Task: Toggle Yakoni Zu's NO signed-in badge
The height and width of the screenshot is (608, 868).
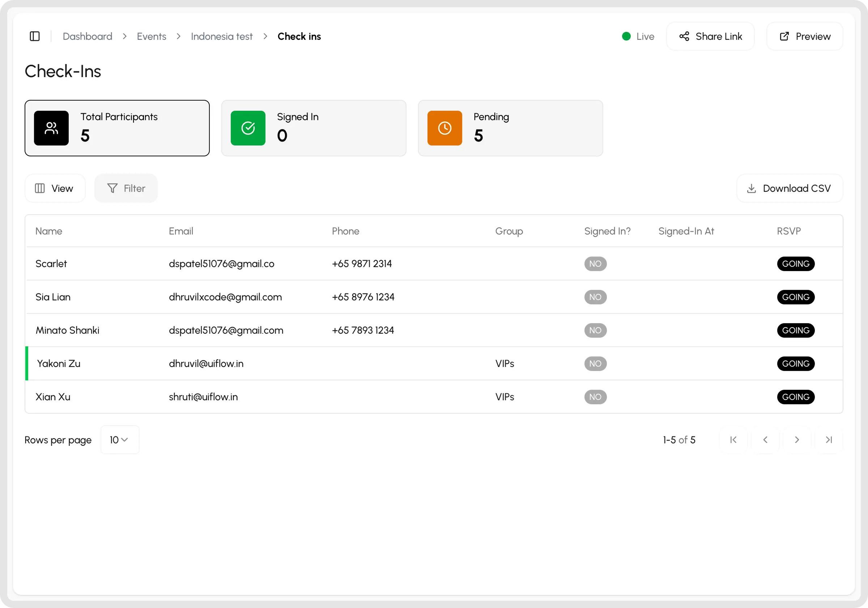Action: click(x=595, y=364)
